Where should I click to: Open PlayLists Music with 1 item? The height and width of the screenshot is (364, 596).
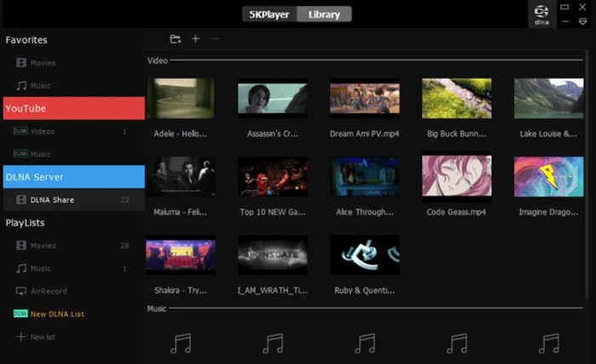pos(74,269)
